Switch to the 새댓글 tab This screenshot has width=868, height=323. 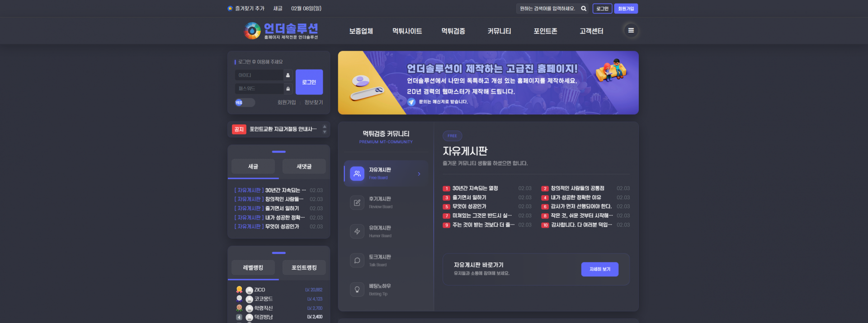304,166
